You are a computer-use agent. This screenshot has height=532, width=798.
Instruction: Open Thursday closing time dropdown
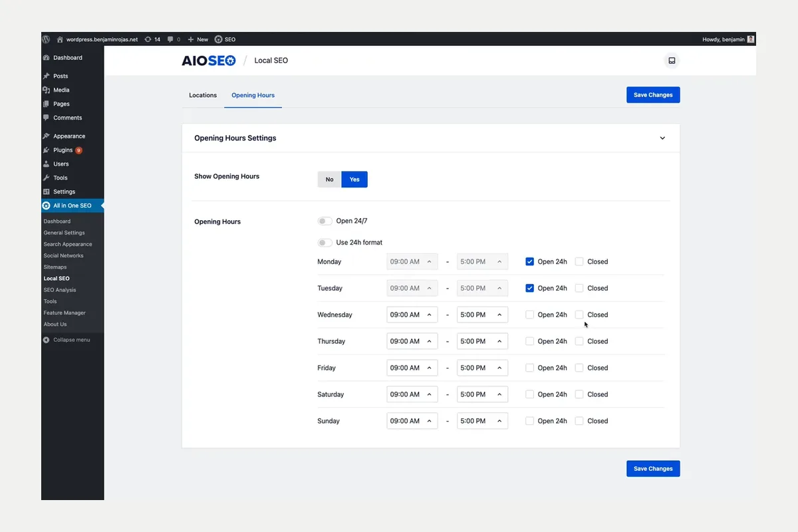click(x=482, y=341)
